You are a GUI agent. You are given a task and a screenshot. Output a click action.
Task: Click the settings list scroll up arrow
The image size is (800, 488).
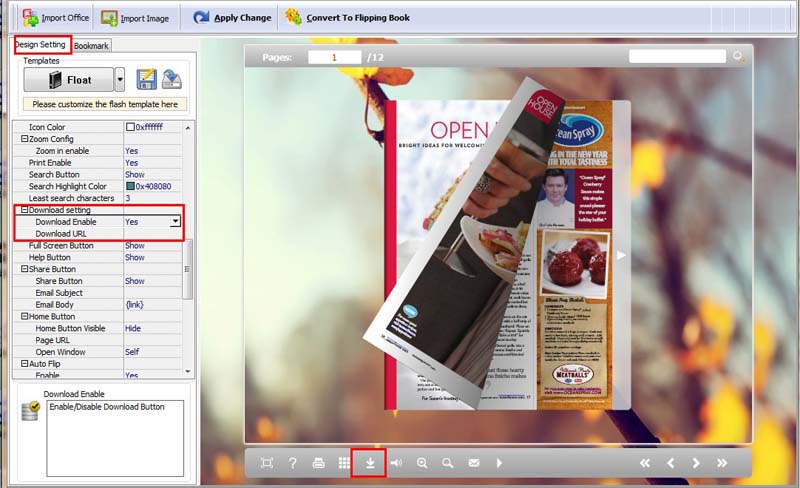(188, 128)
